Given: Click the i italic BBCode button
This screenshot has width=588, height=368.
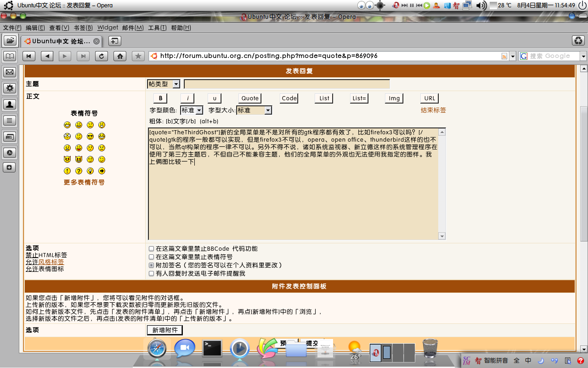Looking at the screenshot, I should (187, 98).
